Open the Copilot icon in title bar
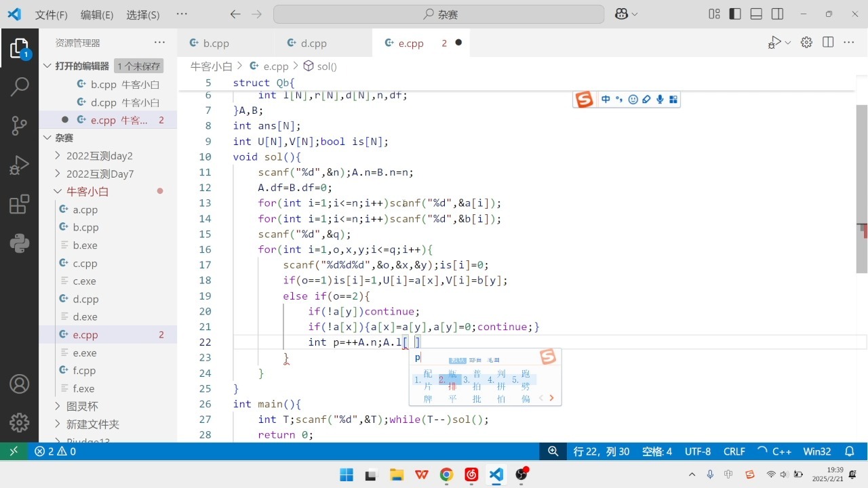This screenshot has height=488, width=868. (x=622, y=14)
